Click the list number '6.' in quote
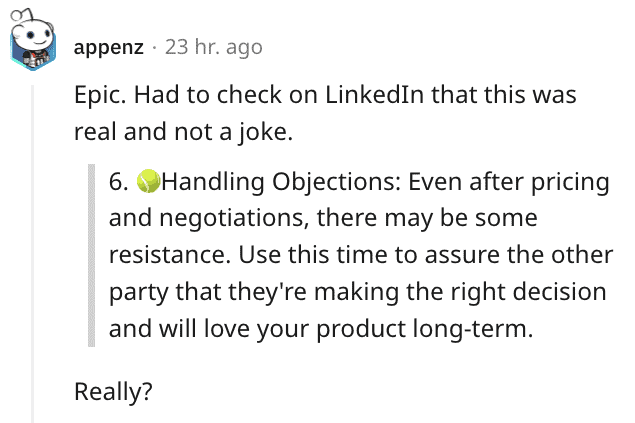Image resolution: width=635 pixels, height=423 pixels. click(x=119, y=181)
